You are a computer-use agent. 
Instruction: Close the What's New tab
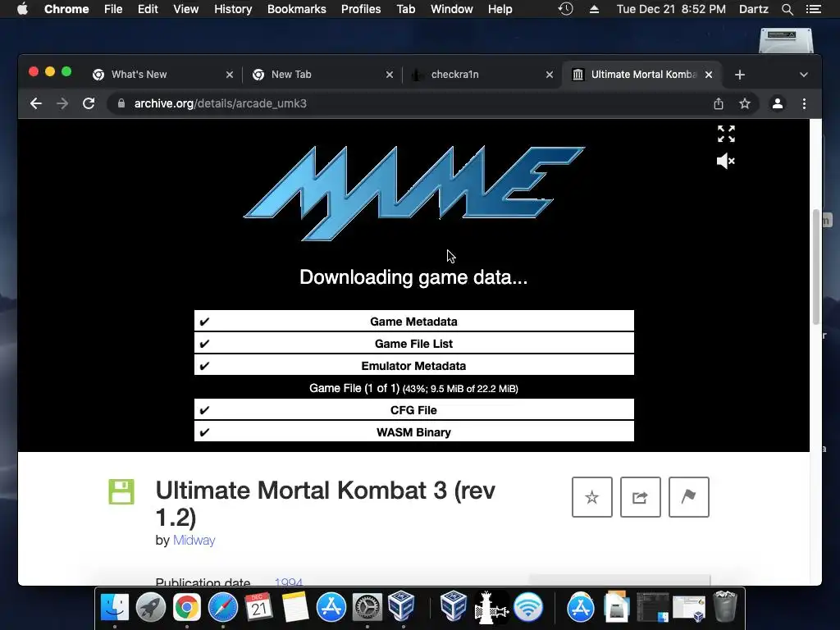click(230, 75)
